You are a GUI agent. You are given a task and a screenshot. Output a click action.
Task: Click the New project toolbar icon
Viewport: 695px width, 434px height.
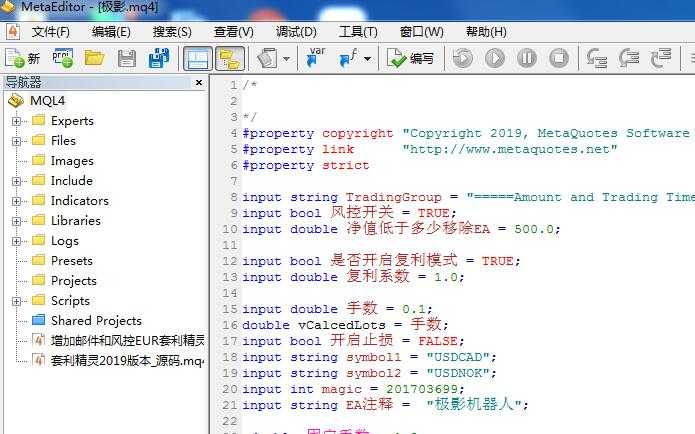pyautogui.click(x=62, y=58)
